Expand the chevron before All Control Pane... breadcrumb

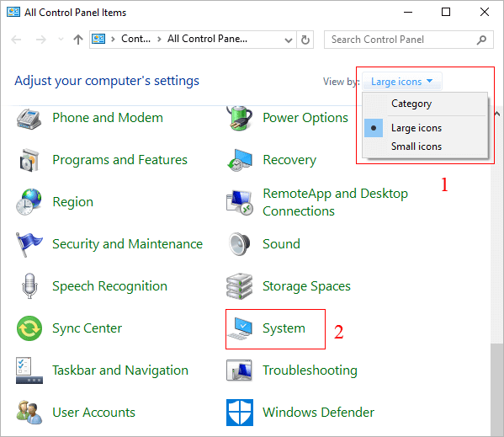coord(159,40)
